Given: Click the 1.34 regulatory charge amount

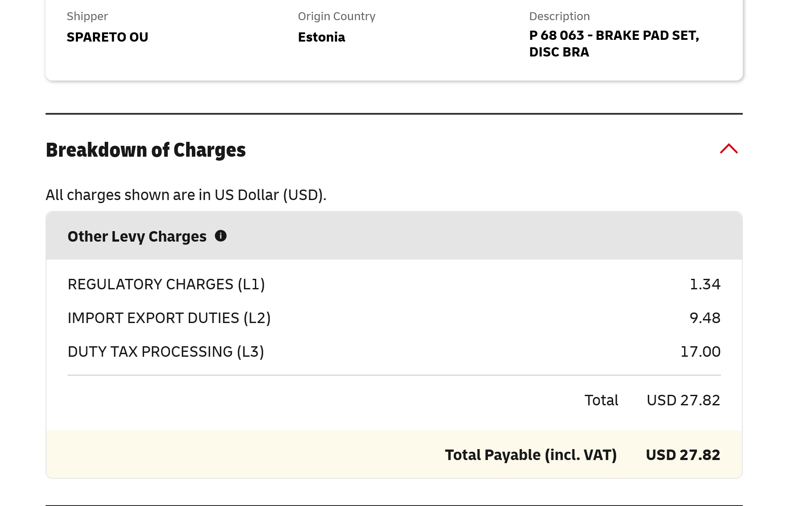Looking at the screenshot, I should 705,285.
